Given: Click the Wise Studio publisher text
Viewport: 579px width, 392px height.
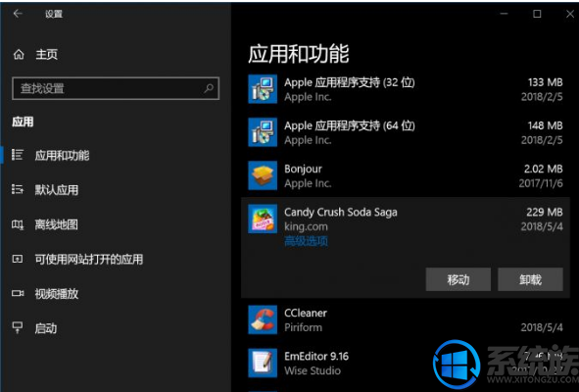Looking at the screenshot, I should [x=313, y=370].
